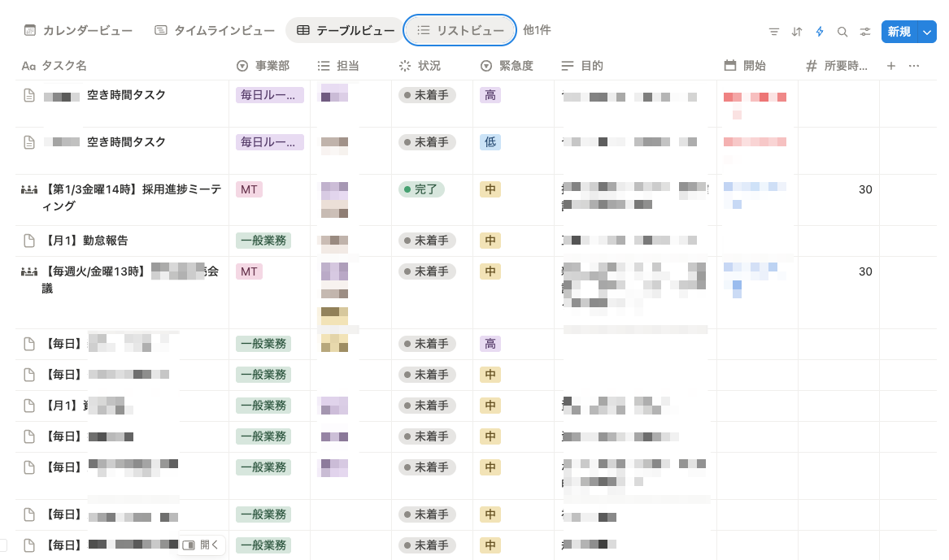Click the 完了 status of the 採用進捗ミーティング row
Viewport: 949px width, 560px height.
click(x=421, y=190)
